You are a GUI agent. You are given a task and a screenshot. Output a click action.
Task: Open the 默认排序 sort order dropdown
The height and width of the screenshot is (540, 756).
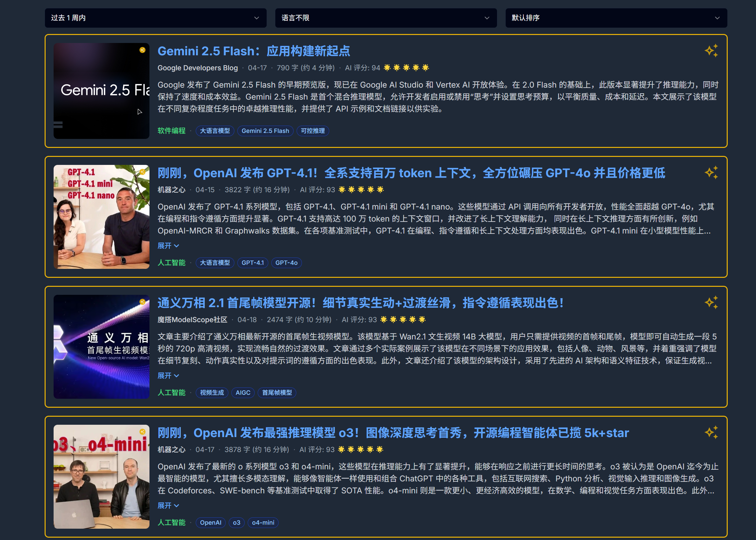pos(616,18)
